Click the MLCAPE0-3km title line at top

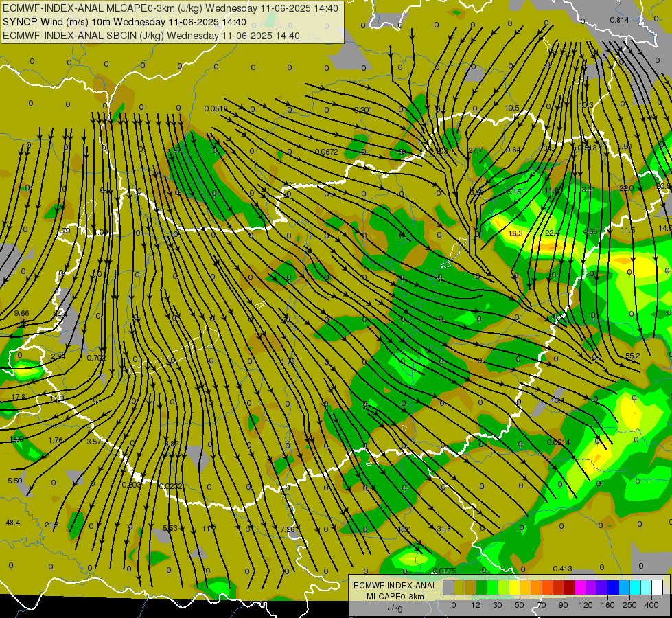click(170, 8)
